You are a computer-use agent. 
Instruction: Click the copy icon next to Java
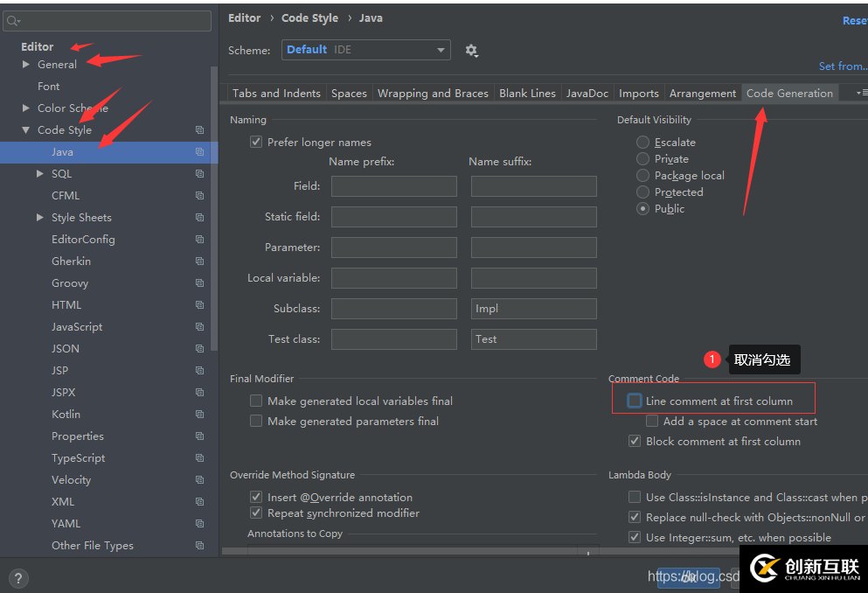(x=199, y=152)
